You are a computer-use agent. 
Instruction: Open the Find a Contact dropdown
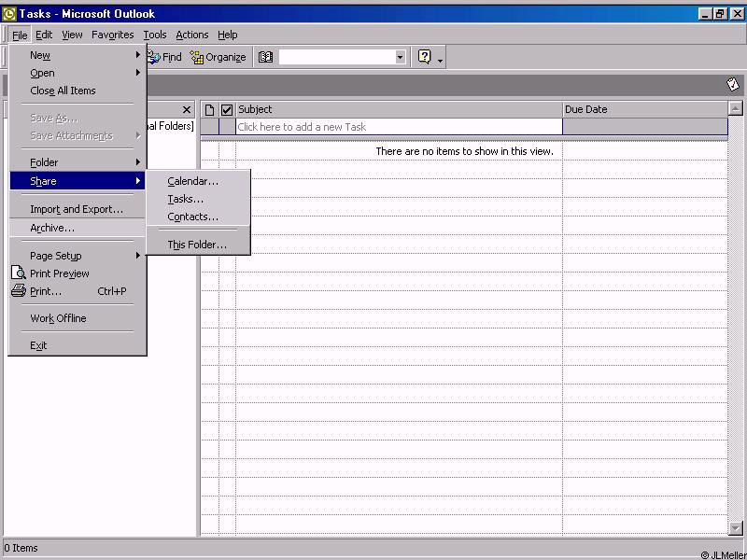[x=400, y=57]
